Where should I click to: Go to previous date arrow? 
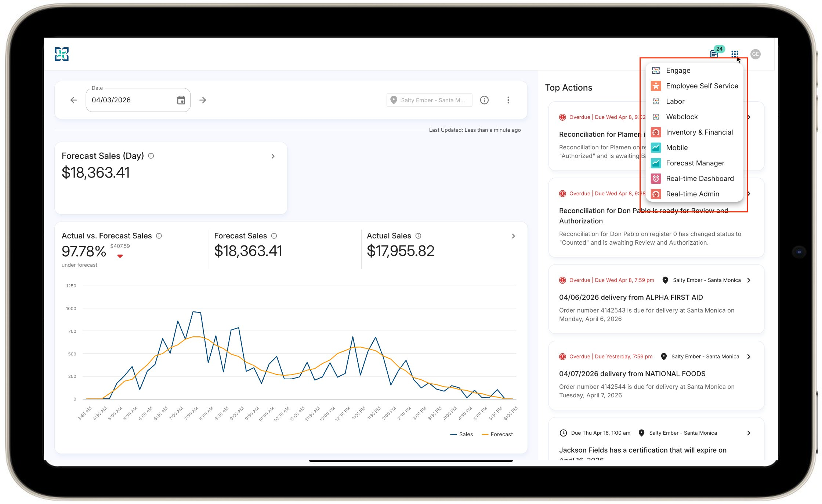pyautogui.click(x=74, y=100)
